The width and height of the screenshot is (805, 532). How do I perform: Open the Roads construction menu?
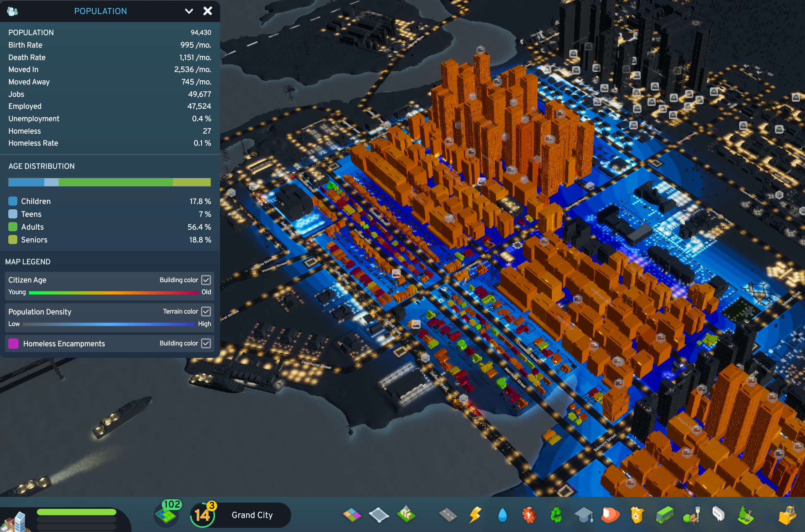(447, 515)
